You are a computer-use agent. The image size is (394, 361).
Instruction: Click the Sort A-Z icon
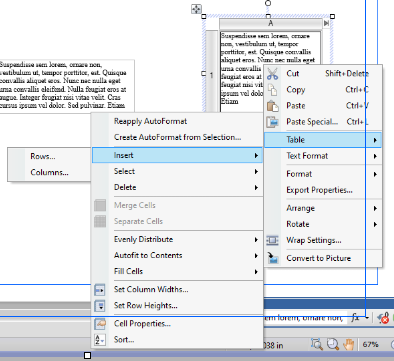(x=100, y=340)
